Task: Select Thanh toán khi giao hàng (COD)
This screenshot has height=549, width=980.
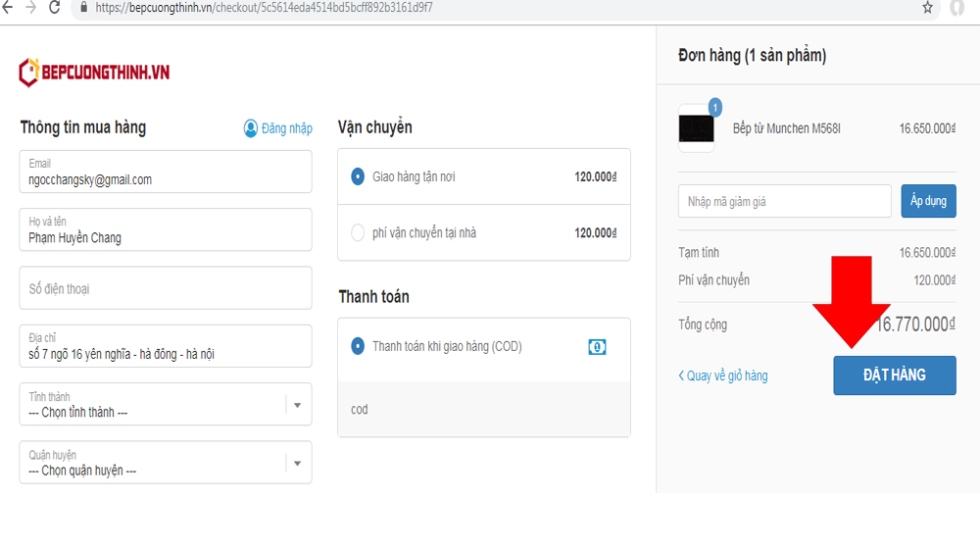Action: pos(358,346)
